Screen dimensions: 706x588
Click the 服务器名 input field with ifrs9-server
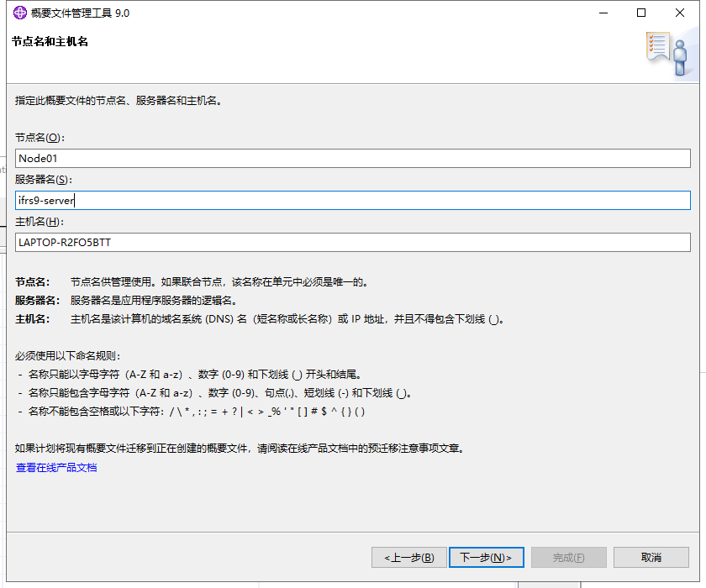pyautogui.click(x=352, y=200)
